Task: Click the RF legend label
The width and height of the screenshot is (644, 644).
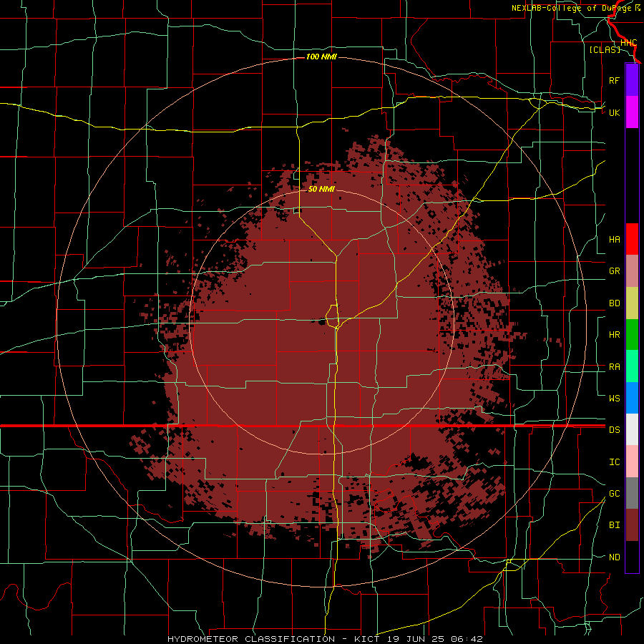Action: [x=615, y=80]
